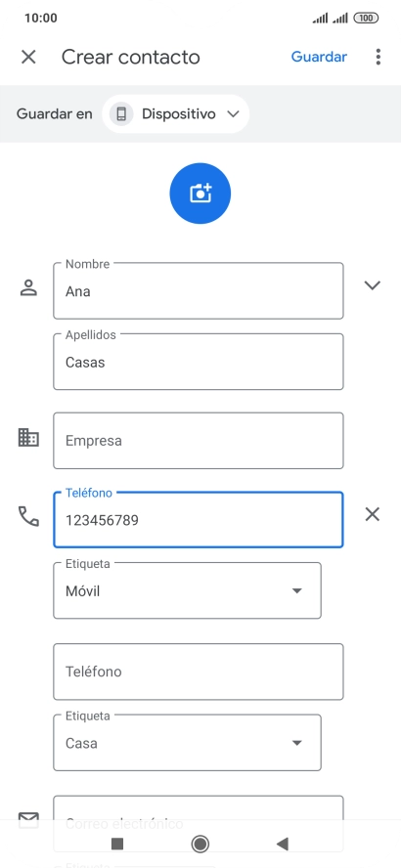The height and width of the screenshot is (868, 401).
Task: Focus the Empresa input field
Action: [x=199, y=441]
